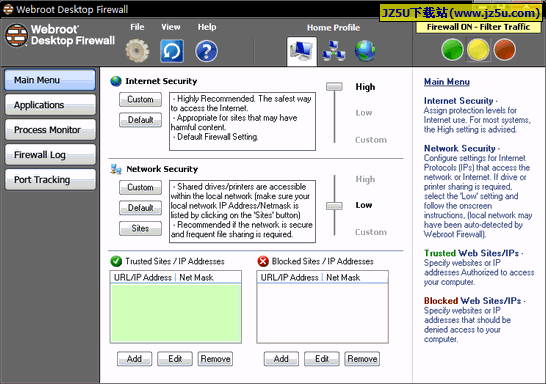Click Add under Blocked Sites list
This screenshot has width=546, height=384.
click(x=281, y=359)
